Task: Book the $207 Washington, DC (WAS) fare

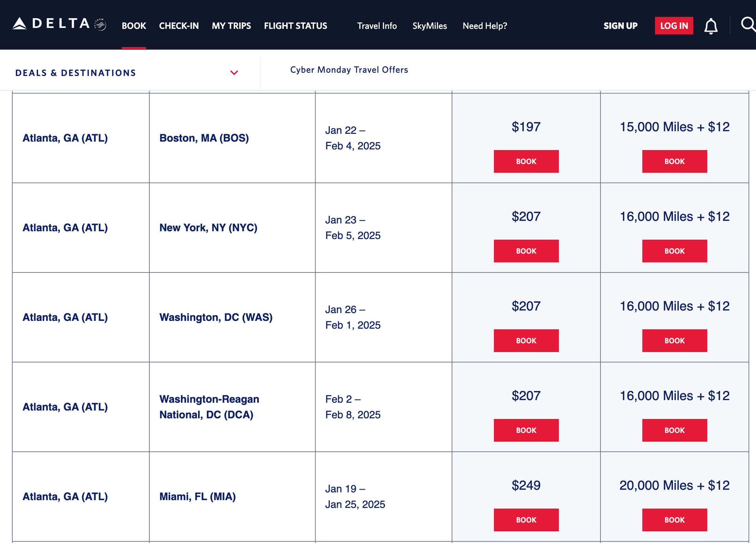Action: coord(526,341)
